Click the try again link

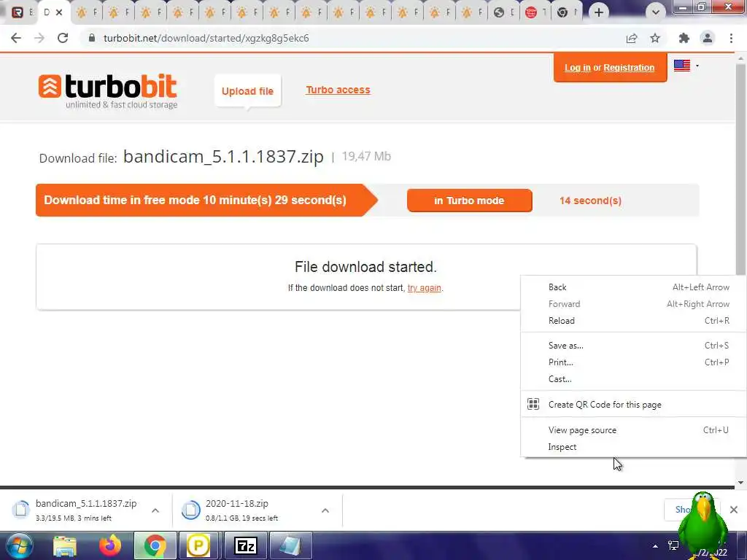424,288
